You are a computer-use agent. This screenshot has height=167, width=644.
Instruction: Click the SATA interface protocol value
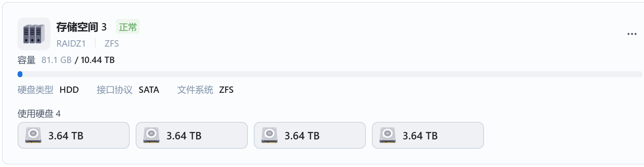[149, 90]
